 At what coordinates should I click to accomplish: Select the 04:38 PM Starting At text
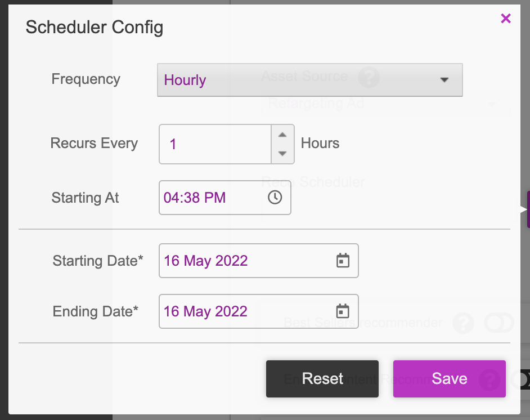195,198
